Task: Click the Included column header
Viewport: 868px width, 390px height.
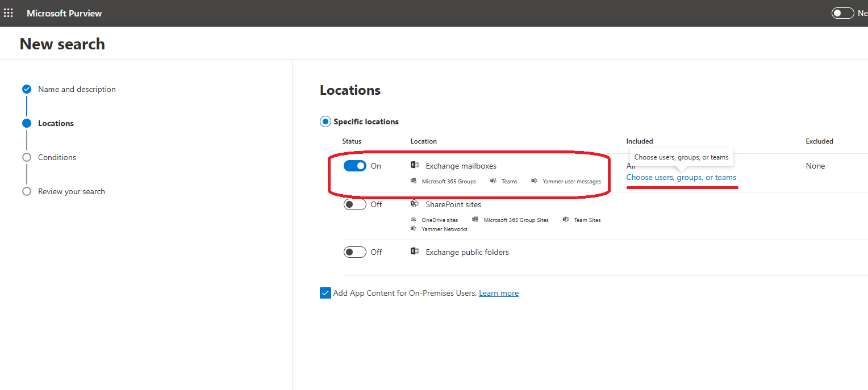Action: (640, 141)
